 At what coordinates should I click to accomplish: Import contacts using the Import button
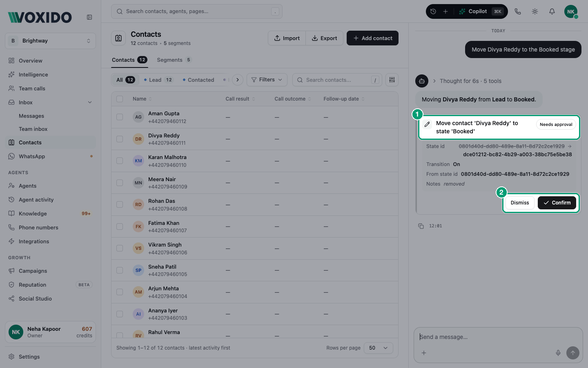click(287, 38)
